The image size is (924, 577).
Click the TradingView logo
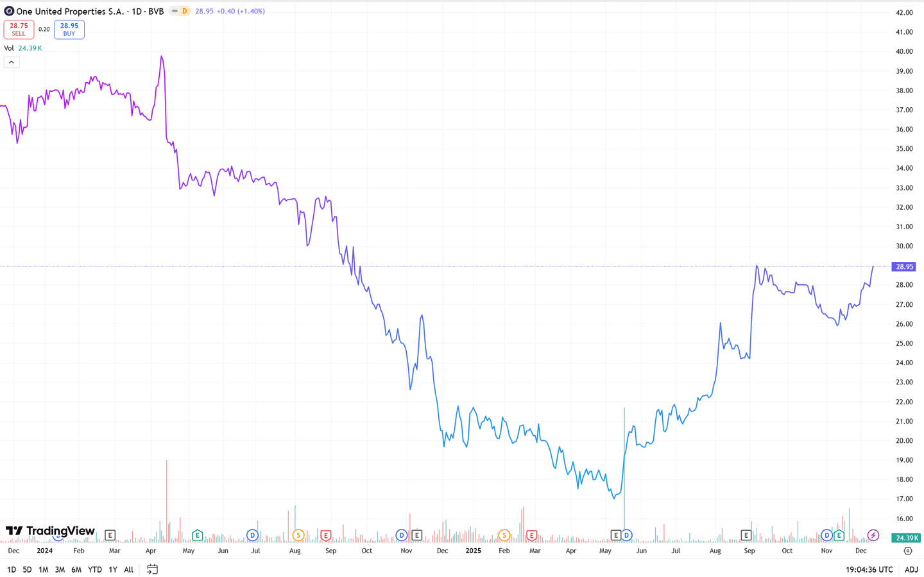[50, 531]
